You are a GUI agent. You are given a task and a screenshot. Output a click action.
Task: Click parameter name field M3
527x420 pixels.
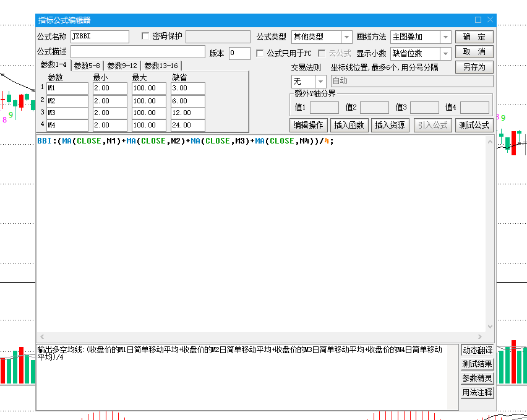(67, 113)
